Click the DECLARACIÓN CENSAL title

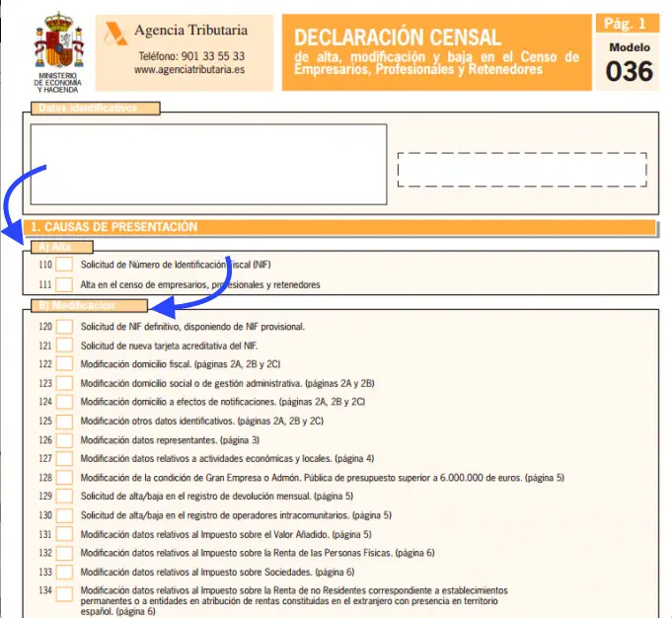(x=398, y=38)
